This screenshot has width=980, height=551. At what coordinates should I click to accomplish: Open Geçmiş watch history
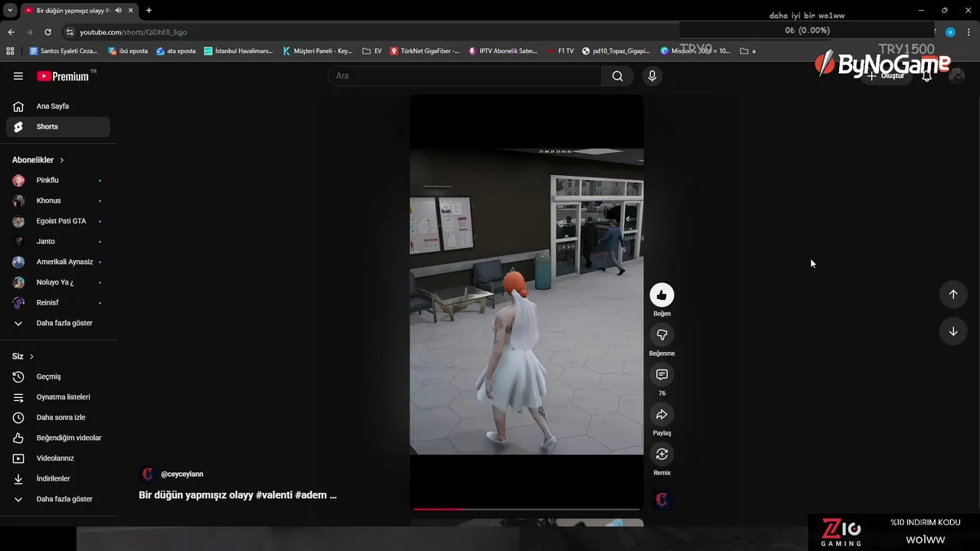click(58, 377)
